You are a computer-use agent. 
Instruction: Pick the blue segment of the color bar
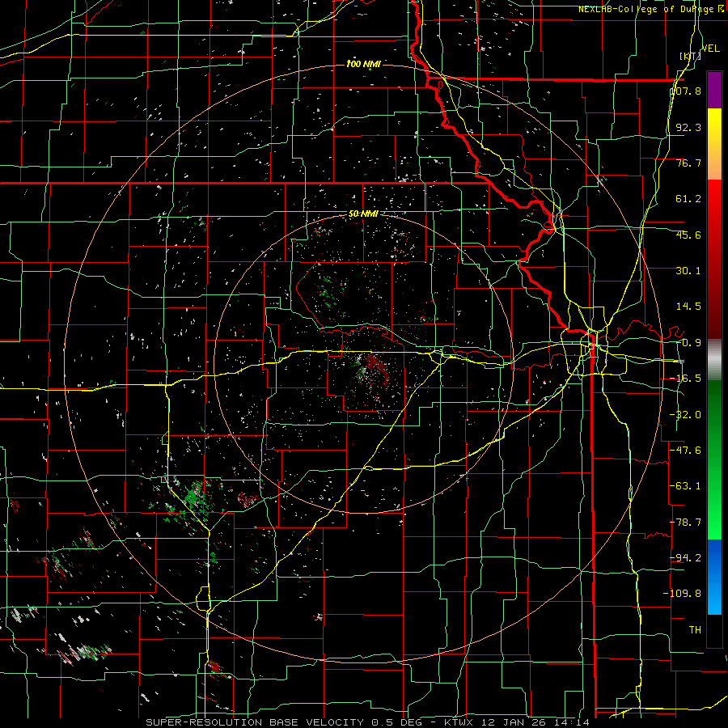point(714,577)
